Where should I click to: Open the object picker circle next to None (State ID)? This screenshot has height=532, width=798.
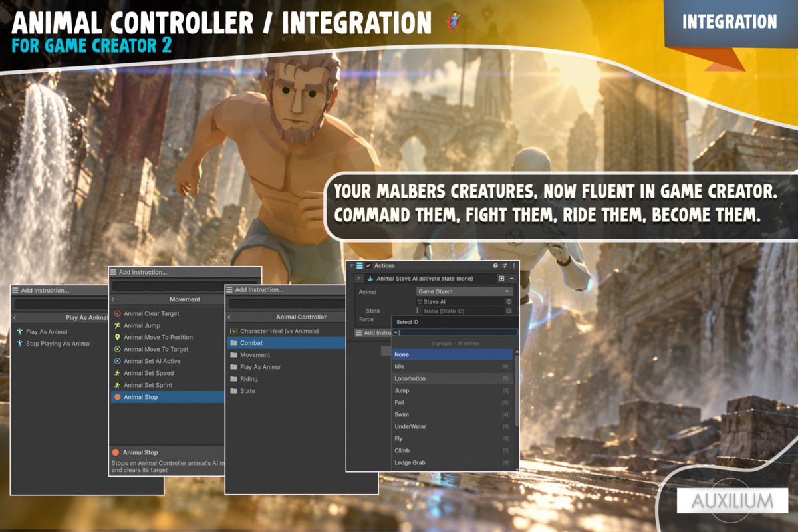pyautogui.click(x=509, y=311)
